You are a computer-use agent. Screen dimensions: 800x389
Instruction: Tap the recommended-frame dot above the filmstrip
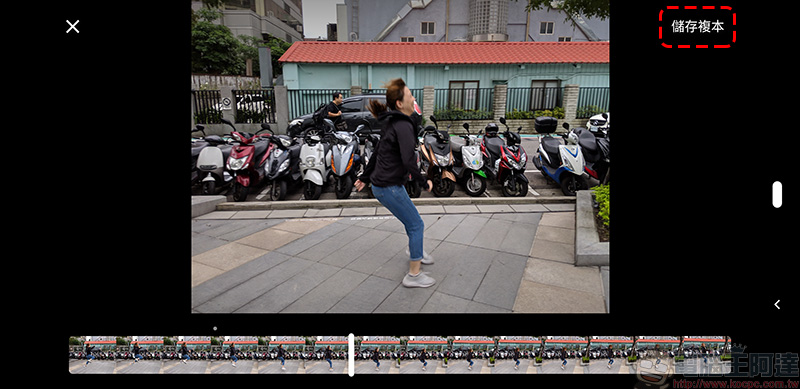[x=215, y=328]
